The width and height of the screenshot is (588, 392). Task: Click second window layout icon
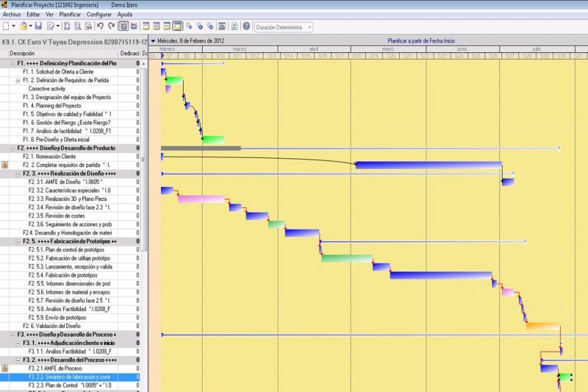coord(157,26)
